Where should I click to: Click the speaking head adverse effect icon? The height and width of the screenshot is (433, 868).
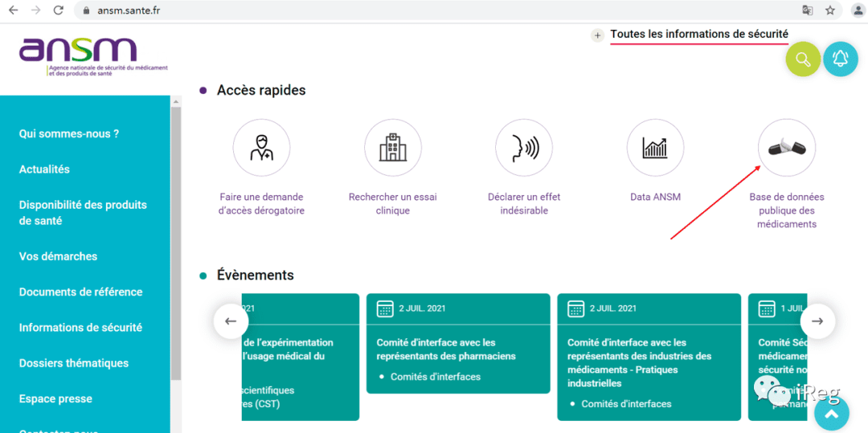tap(524, 148)
